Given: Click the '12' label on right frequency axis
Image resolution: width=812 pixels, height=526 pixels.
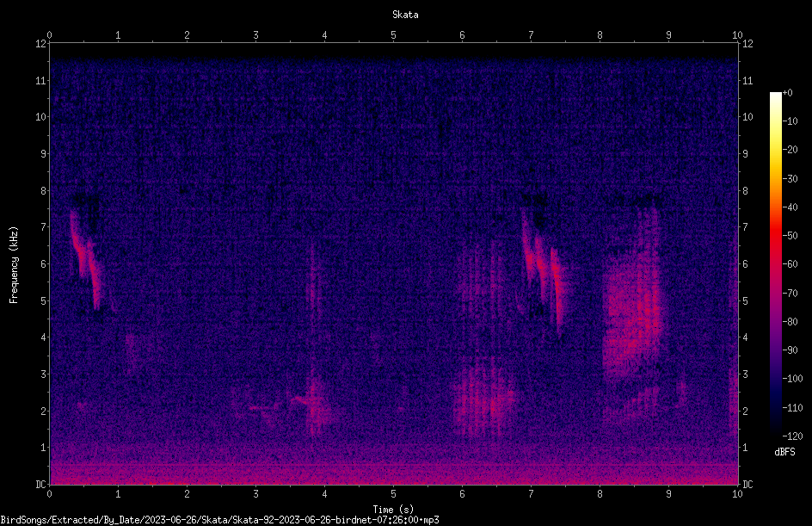Looking at the screenshot, I should tap(747, 44).
